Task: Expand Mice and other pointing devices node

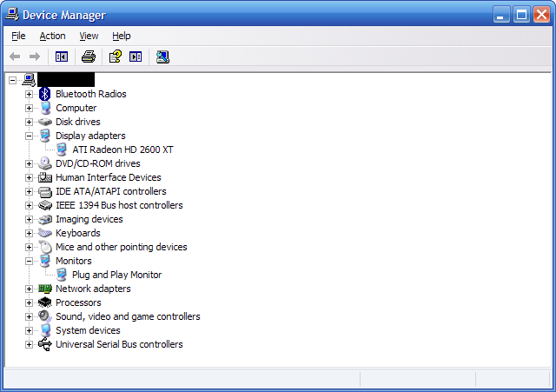Action: (x=29, y=247)
